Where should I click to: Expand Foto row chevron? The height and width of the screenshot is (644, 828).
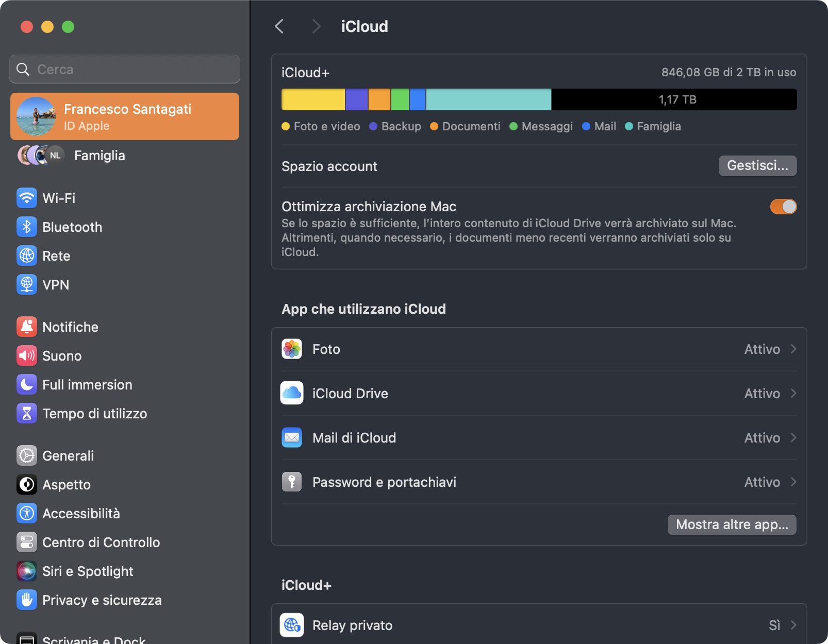793,349
